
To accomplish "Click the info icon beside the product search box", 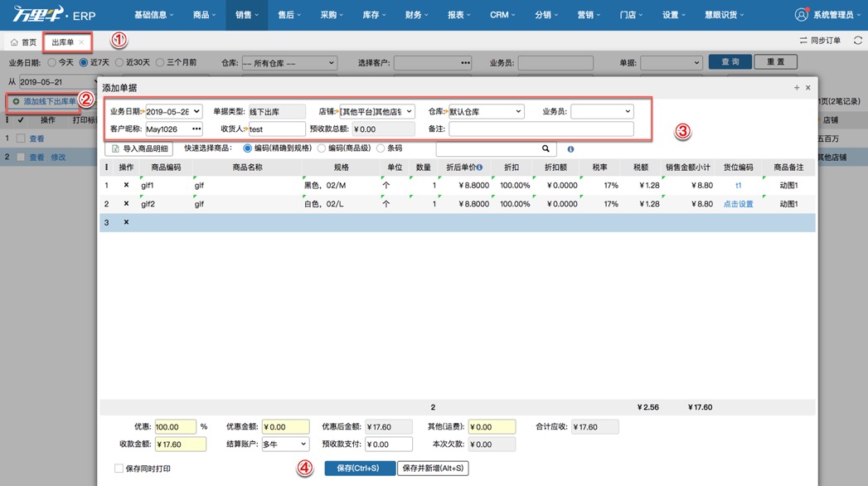I will click(x=570, y=149).
